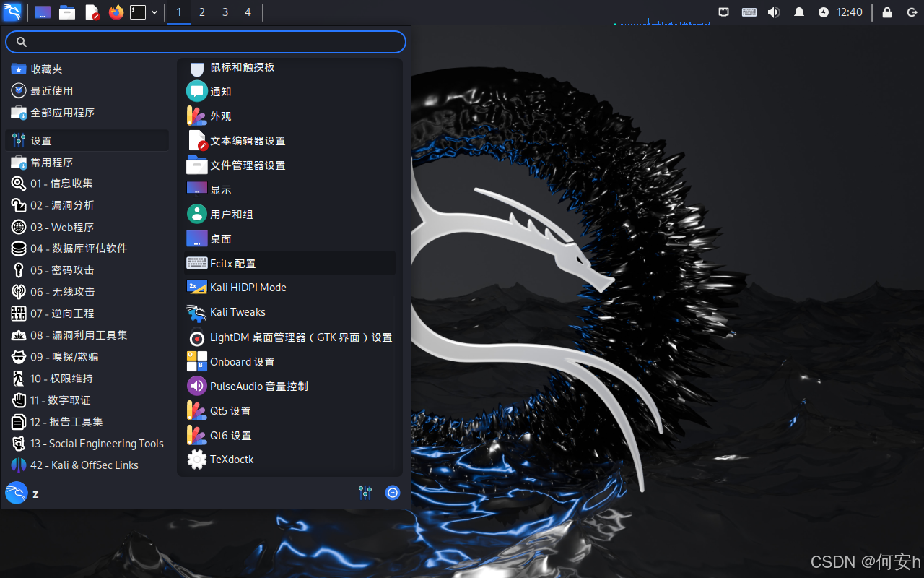Open the terminal emulator panel icon
Viewport: 924px width, 578px height.
[138, 12]
